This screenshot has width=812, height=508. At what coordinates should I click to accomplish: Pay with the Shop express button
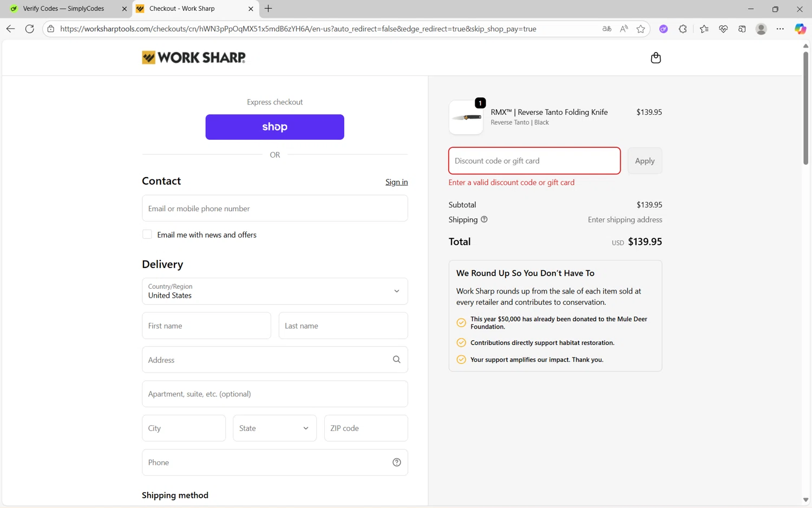[x=275, y=127]
